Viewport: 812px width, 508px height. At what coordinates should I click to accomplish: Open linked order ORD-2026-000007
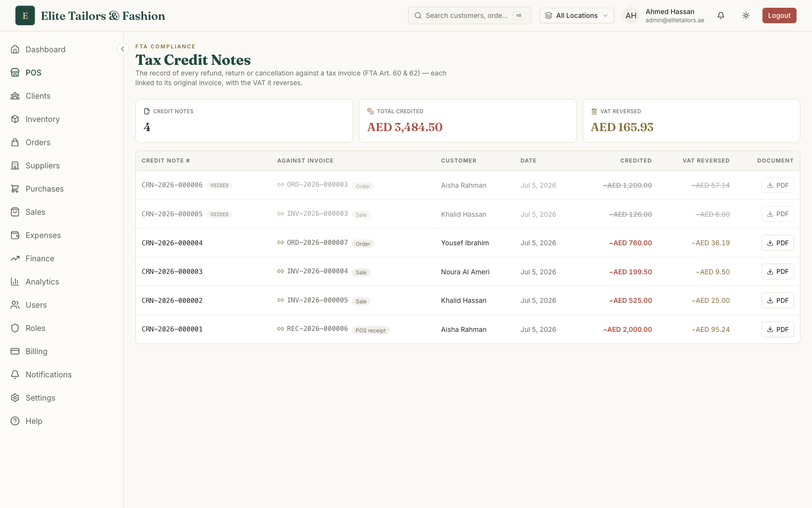pos(317,242)
